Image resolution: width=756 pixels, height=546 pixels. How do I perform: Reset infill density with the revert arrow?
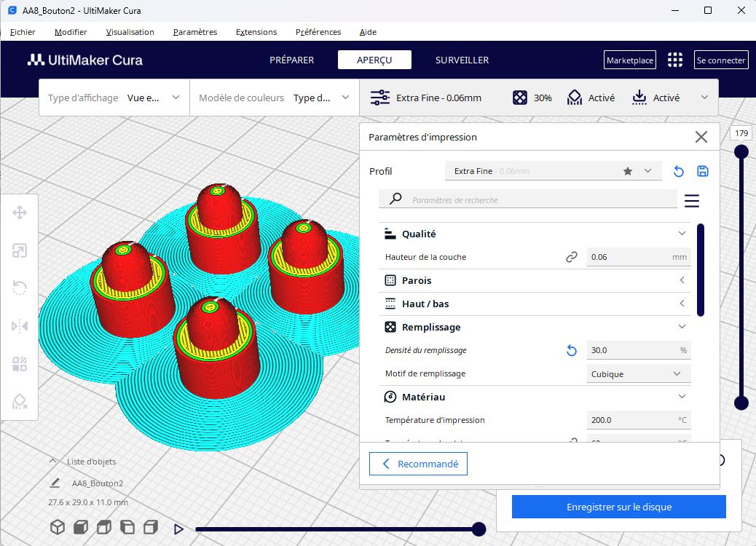572,351
